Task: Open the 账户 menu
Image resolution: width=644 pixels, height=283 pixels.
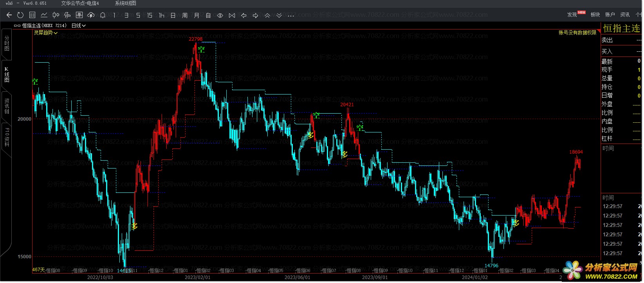Action: click(x=610, y=15)
